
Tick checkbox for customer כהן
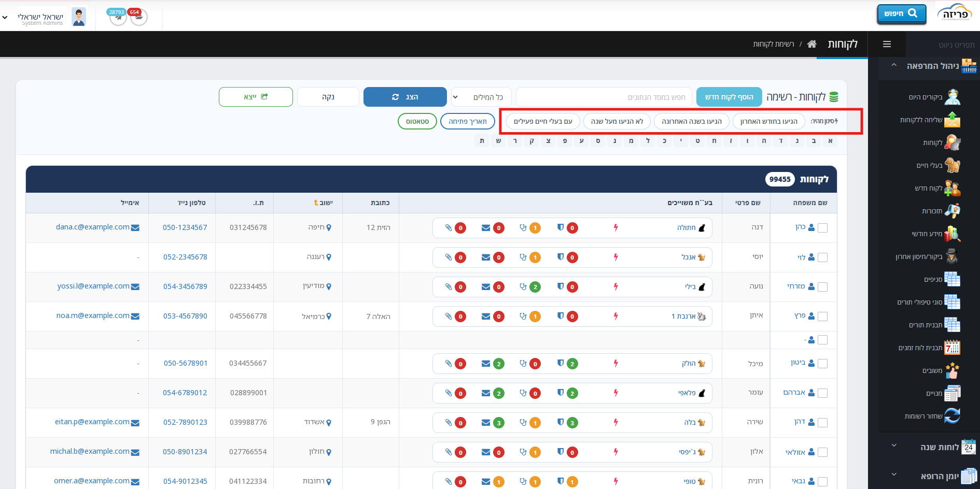click(x=822, y=227)
